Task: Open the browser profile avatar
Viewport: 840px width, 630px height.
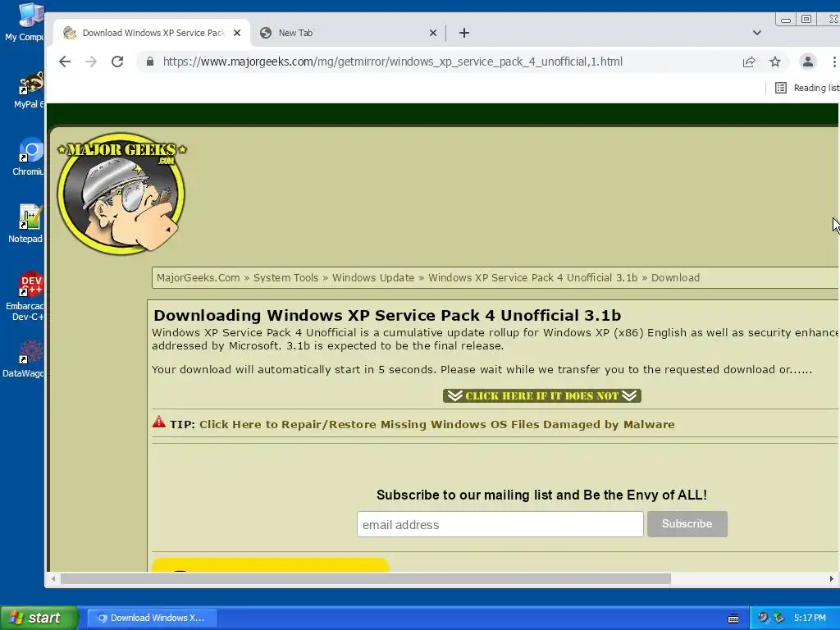Action: pos(808,62)
